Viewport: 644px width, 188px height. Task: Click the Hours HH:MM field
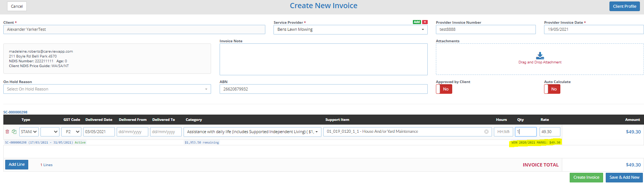pos(503,132)
